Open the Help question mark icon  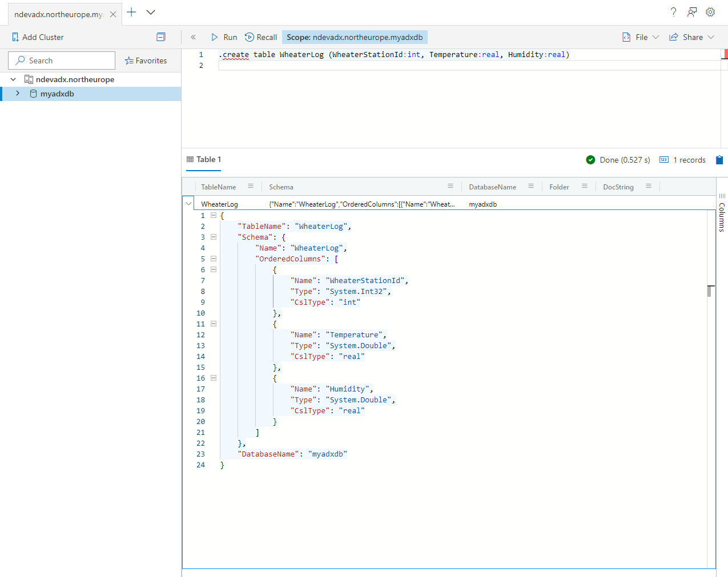(673, 11)
